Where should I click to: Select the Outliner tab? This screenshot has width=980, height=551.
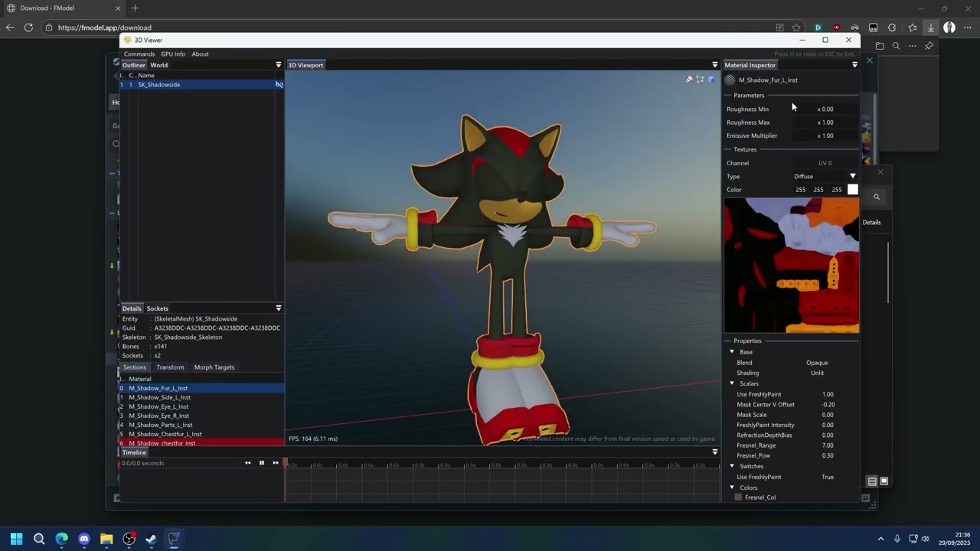133,65
